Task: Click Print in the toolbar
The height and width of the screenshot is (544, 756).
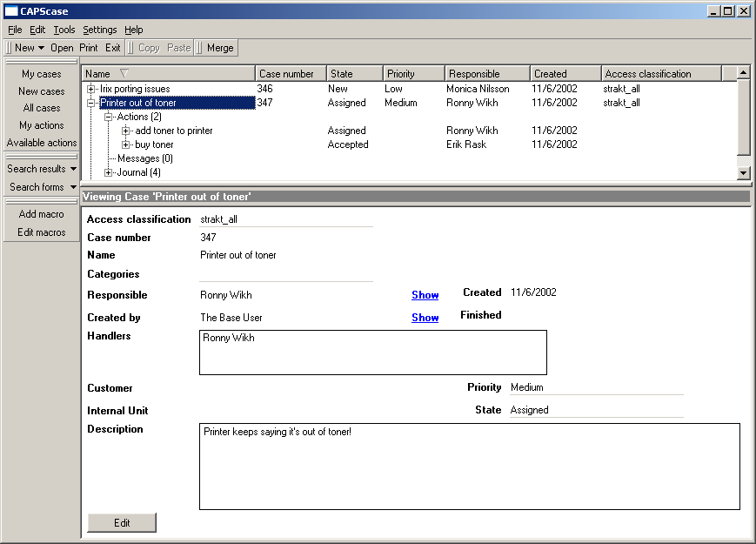Action: pos(89,48)
